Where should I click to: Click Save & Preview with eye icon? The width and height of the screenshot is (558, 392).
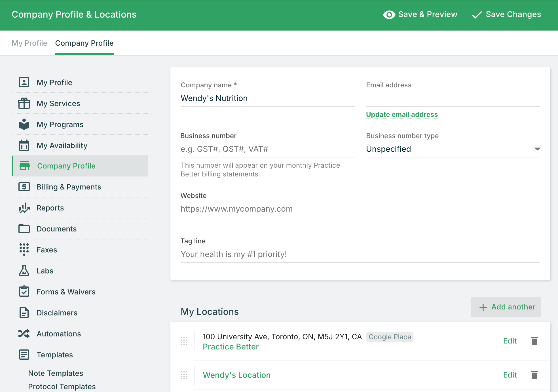point(420,14)
